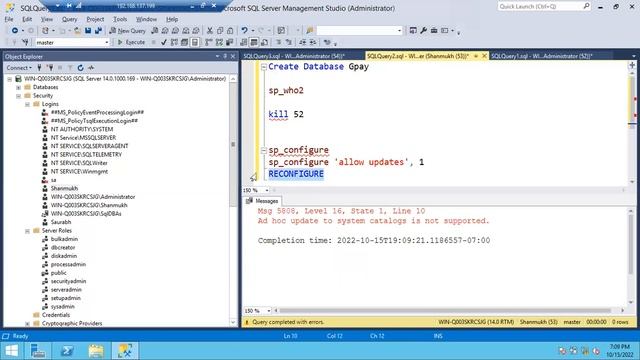Collapse the Security folder
The width and height of the screenshot is (640, 360).
pos(18,96)
